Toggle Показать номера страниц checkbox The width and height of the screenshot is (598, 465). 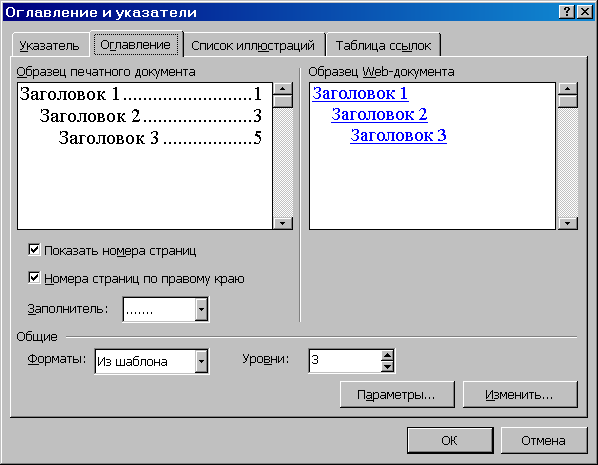point(34,250)
